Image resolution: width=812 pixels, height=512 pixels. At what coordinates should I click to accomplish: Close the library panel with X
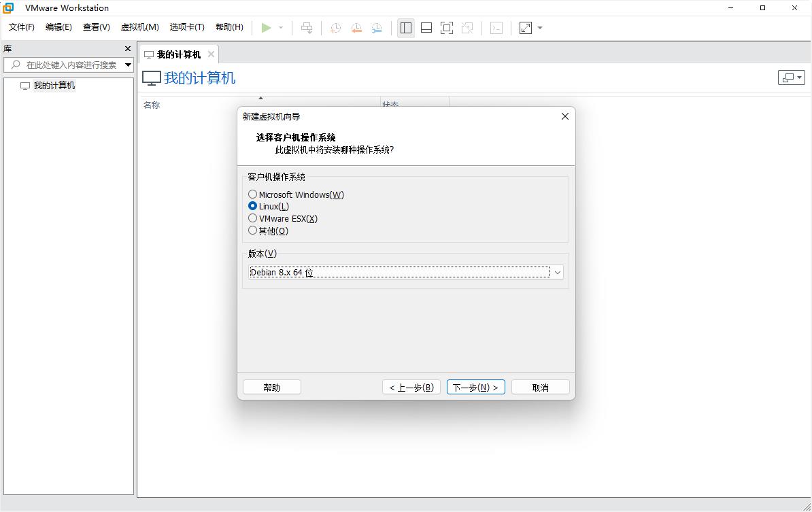click(x=128, y=49)
